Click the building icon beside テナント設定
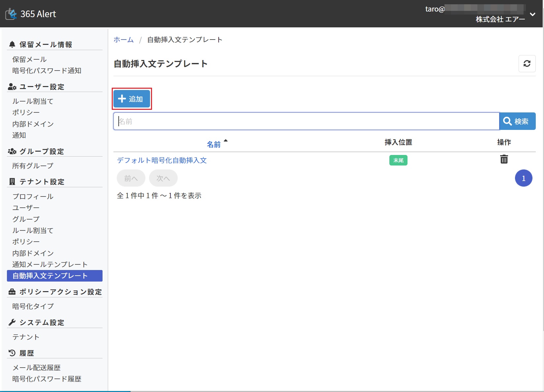Image resolution: width=544 pixels, height=392 pixels. pos(12,182)
